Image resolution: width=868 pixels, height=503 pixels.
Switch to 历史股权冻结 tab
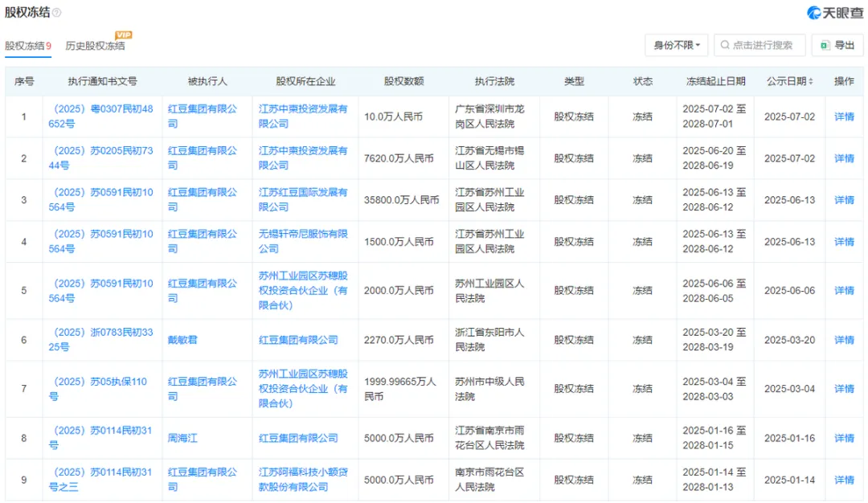[95, 45]
